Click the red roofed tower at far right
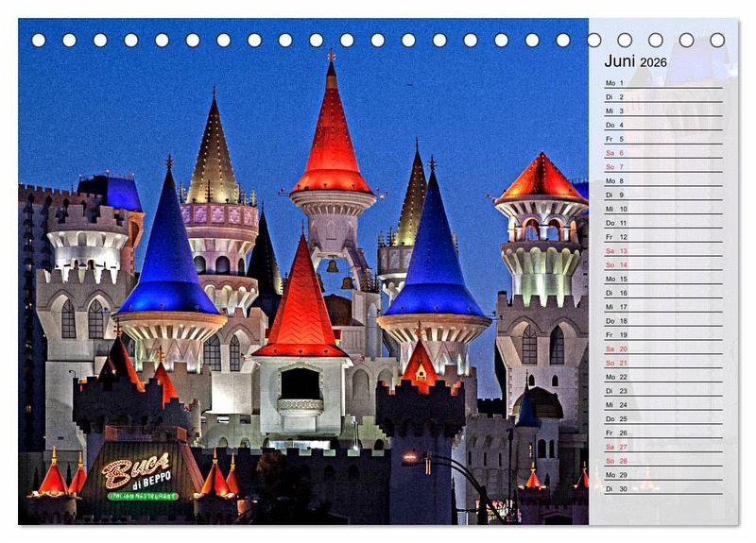The image size is (756, 543). (541, 179)
